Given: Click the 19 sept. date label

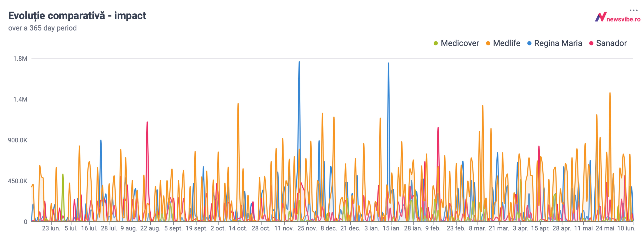Looking at the screenshot, I should [197, 228].
